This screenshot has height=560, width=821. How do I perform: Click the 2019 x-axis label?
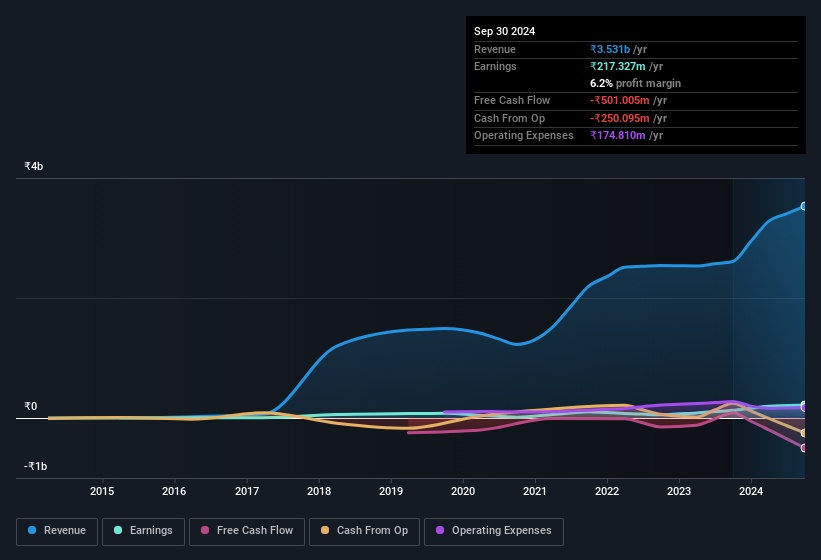391,491
